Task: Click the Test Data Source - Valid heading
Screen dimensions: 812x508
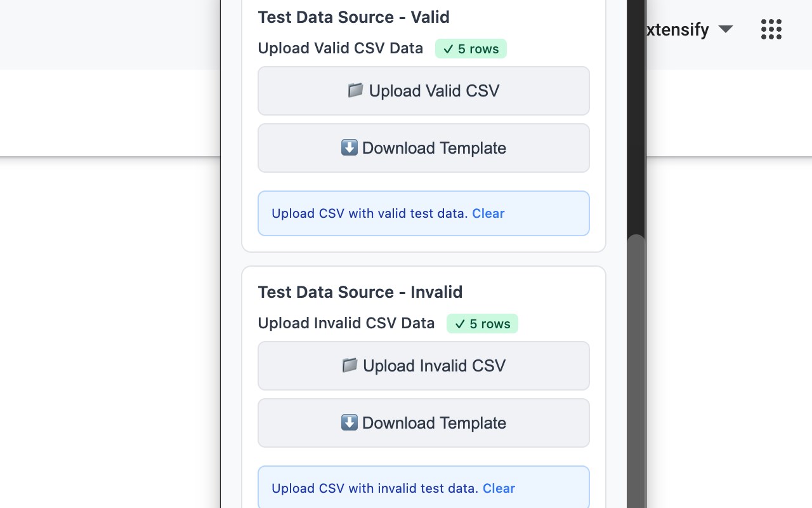Action: point(353,17)
